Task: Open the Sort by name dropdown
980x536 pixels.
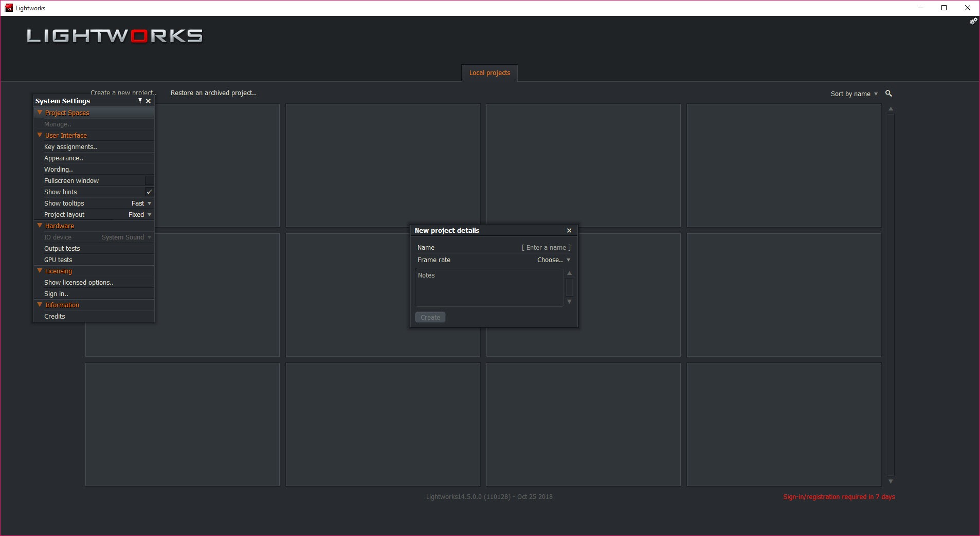Action: click(x=854, y=94)
